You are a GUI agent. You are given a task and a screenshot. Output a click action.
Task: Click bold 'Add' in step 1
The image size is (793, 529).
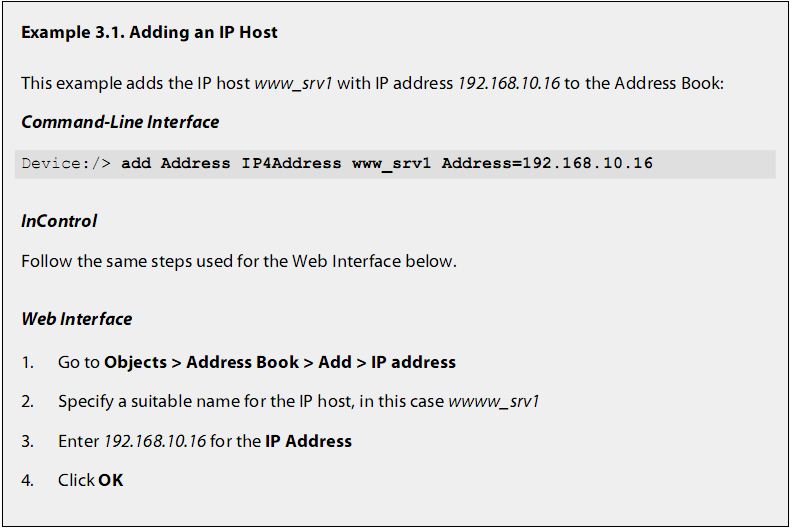pyautogui.click(x=335, y=363)
